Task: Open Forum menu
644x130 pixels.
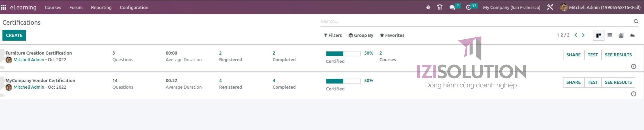Action: (76, 7)
